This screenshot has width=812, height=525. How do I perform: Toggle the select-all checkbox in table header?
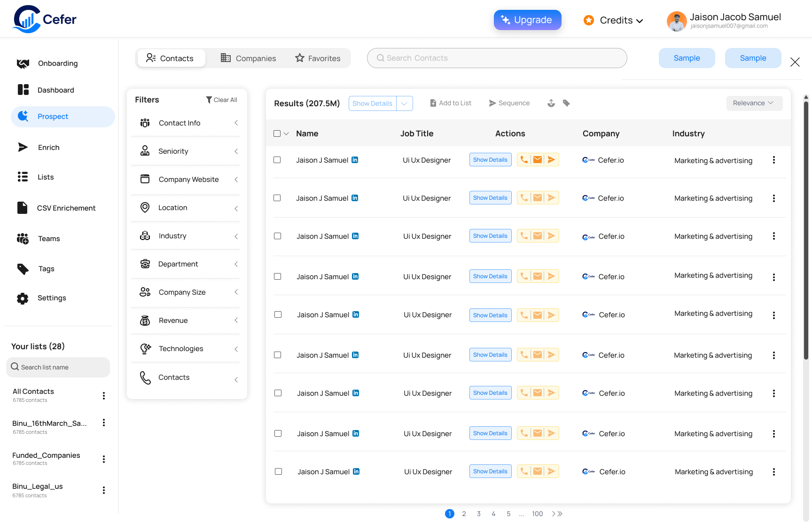point(277,133)
